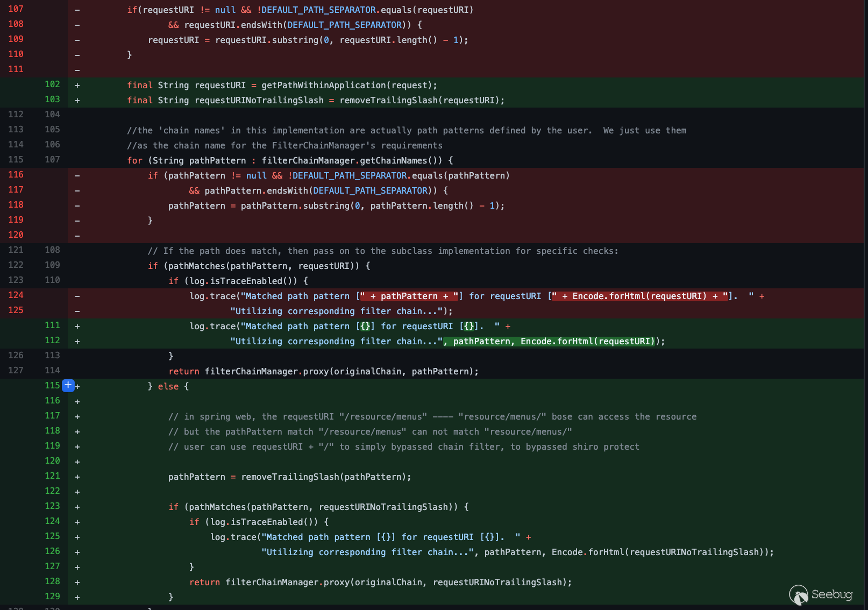The image size is (868, 610).
Task: Click the highlighted ', pathPattern, Encode.forHtml(requestURI)' addition
Action: [549, 341]
